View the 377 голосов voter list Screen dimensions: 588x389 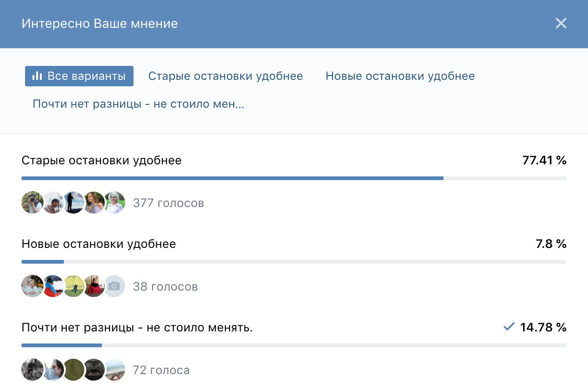click(168, 203)
